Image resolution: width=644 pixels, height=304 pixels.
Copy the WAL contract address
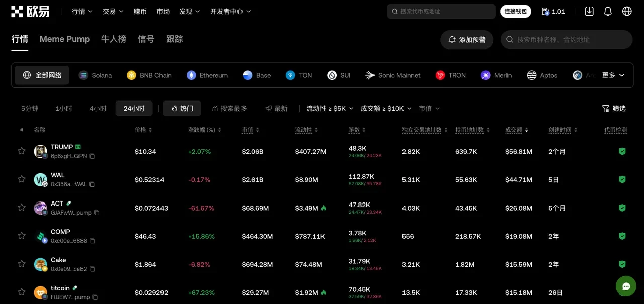[92, 184]
